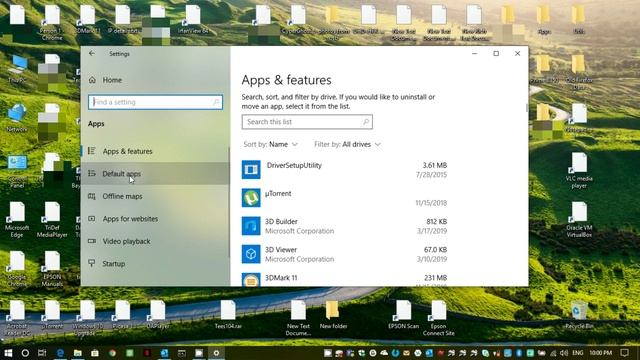Select the Person 1 Chrome desktop shortcut
640x360 pixels.
click(52, 23)
